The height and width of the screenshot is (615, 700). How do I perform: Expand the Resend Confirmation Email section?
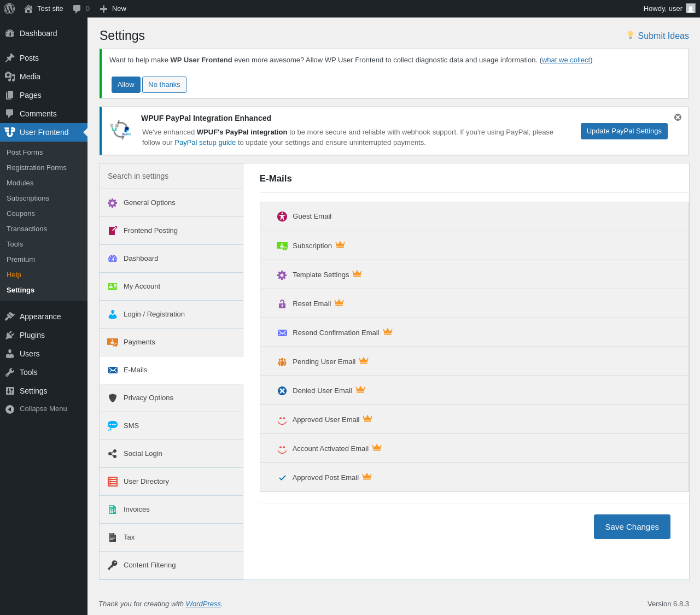(474, 332)
